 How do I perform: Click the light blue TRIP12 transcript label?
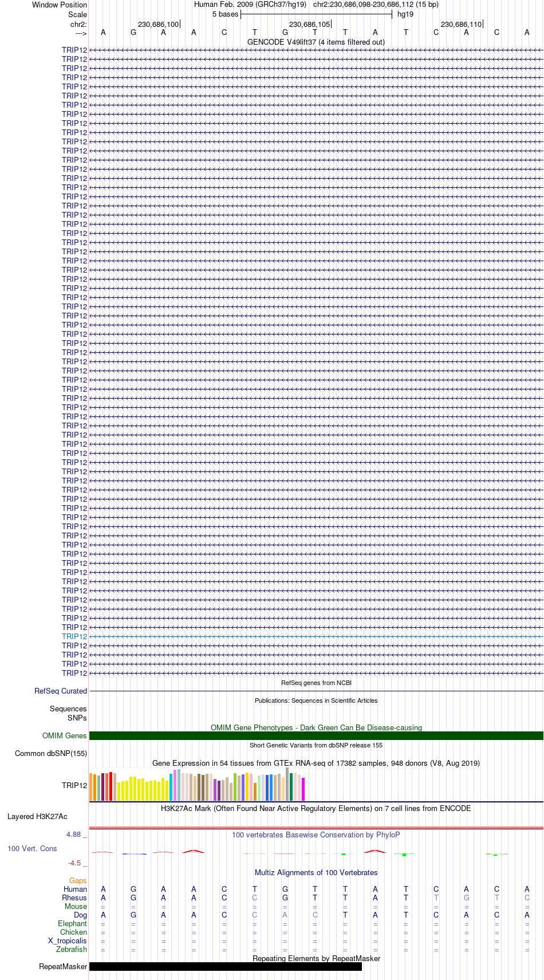click(74, 636)
